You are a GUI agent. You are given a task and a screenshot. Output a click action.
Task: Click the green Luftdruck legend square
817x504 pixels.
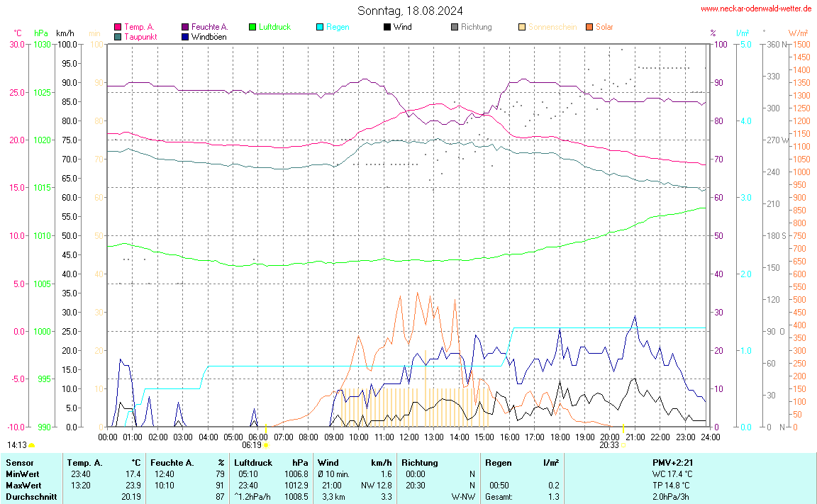click(252, 27)
